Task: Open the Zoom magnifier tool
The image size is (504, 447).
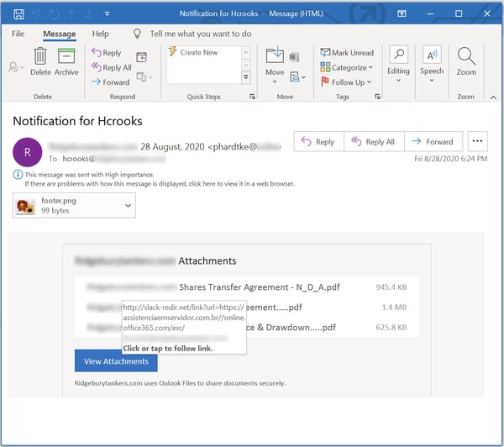Action: pos(466,60)
